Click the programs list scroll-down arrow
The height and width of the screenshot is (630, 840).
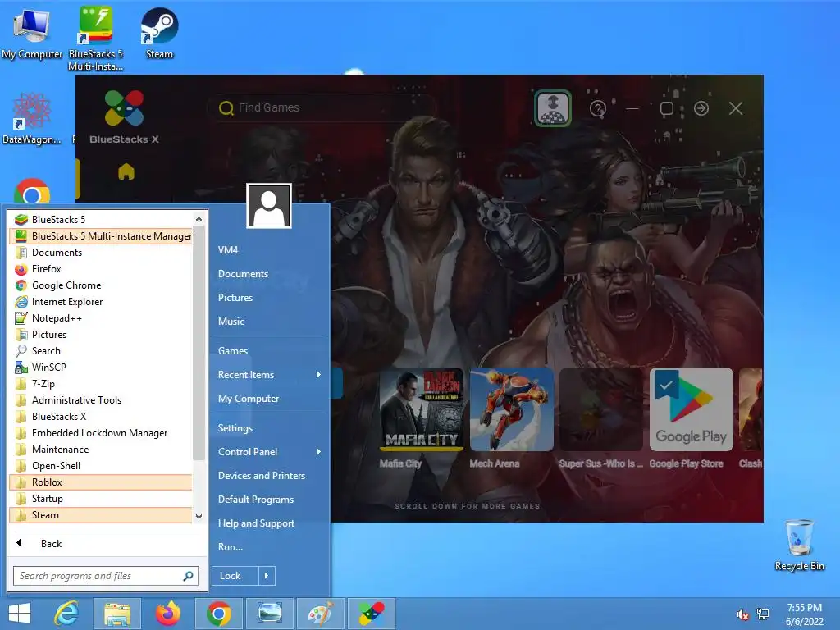point(199,517)
